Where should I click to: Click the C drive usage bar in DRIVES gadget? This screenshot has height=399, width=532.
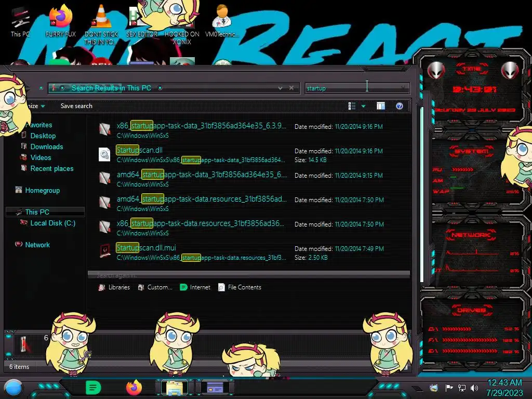(456, 329)
